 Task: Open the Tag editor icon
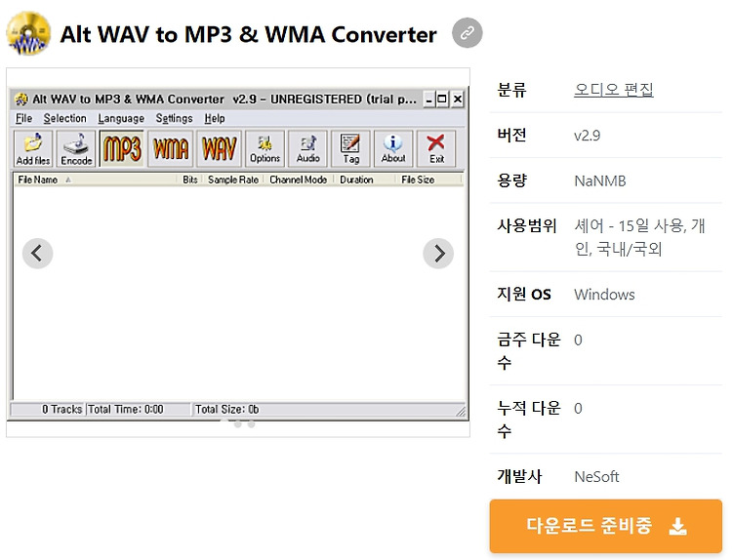pyautogui.click(x=350, y=148)
